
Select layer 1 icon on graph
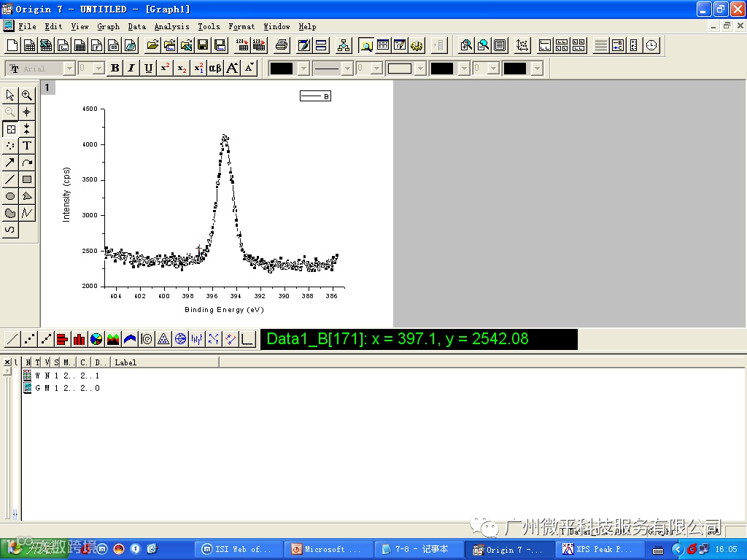coord(47,87)
